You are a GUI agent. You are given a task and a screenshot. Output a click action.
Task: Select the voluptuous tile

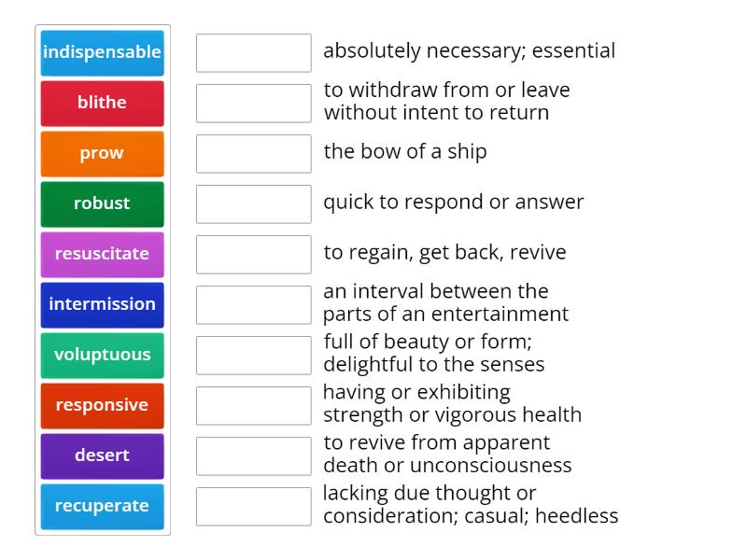point(102,355)
